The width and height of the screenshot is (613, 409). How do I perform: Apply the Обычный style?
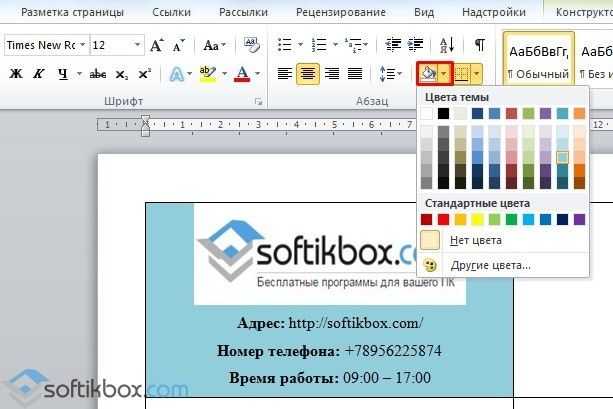pos(538,59)
